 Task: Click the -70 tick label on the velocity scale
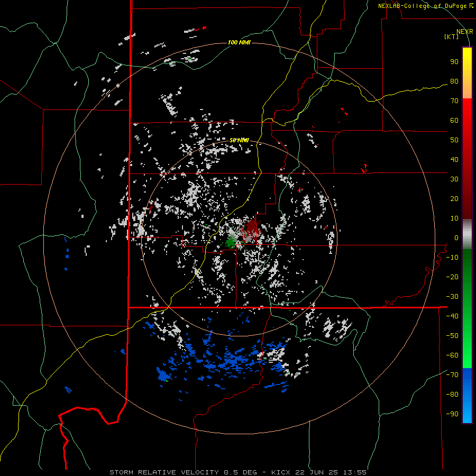coord(452,375)
